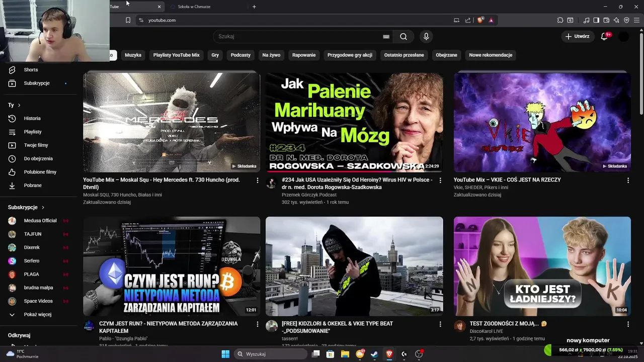Open the Leo AI sparkle icon
Screen dimensions: 644x362
[x=616, y=20]
